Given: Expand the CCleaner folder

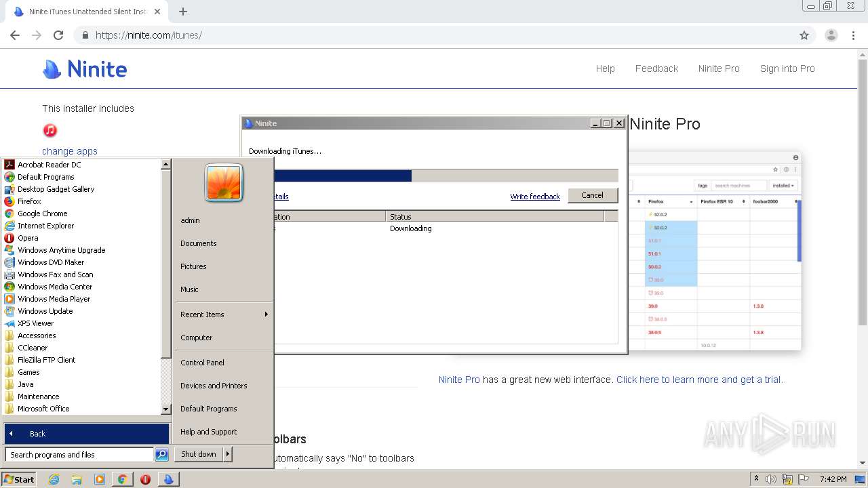Looking at the screenshot, I should tap(33, 348).
